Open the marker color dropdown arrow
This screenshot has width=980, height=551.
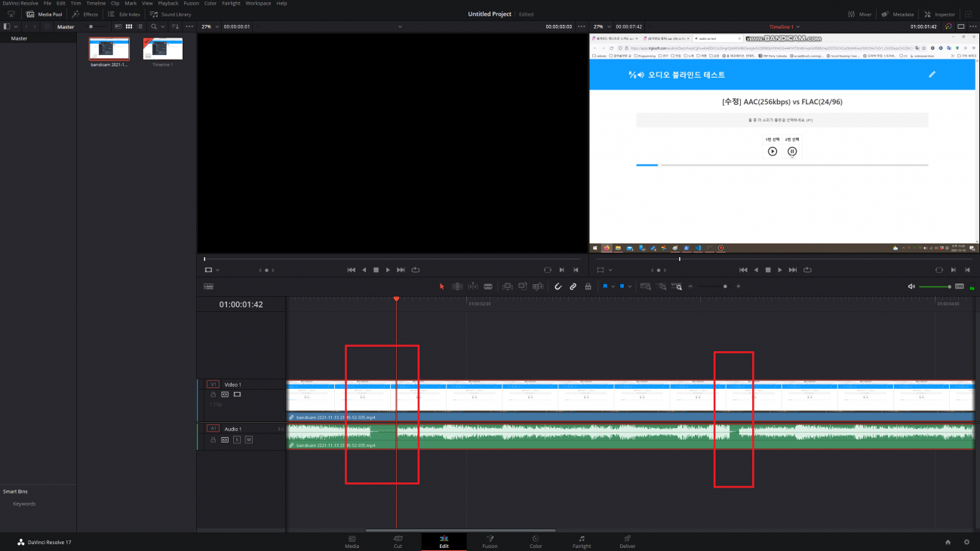point(630,286)
